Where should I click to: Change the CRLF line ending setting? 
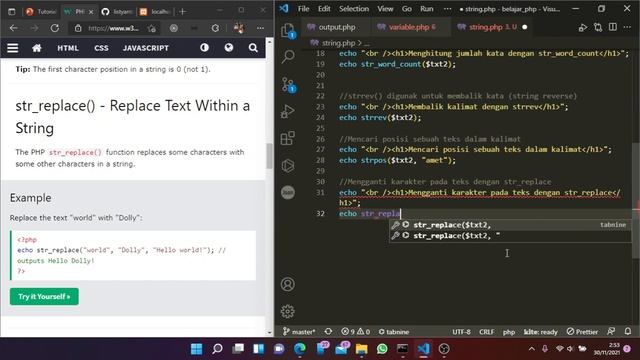click(x=486, y=332)
